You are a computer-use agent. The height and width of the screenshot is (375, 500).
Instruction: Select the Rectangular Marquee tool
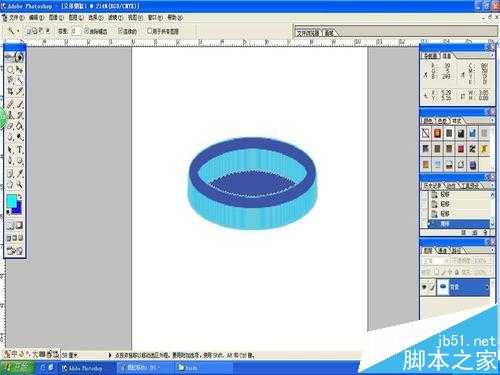10,69
